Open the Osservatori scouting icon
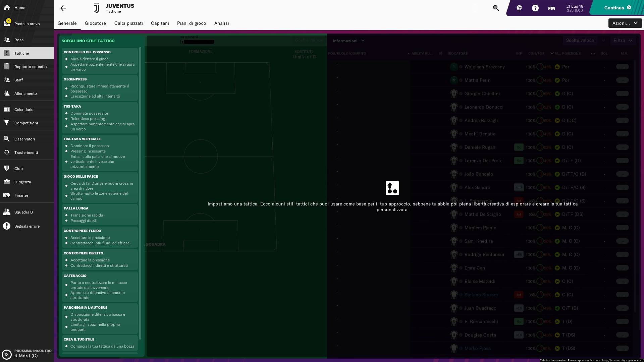 click(x=7, y=139)
